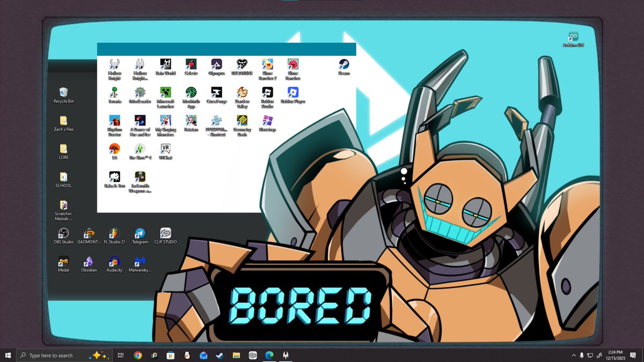Open Microsoft Store from the taskbar
The width and height of the screenshot is (644, 362).
coord(171,355)
